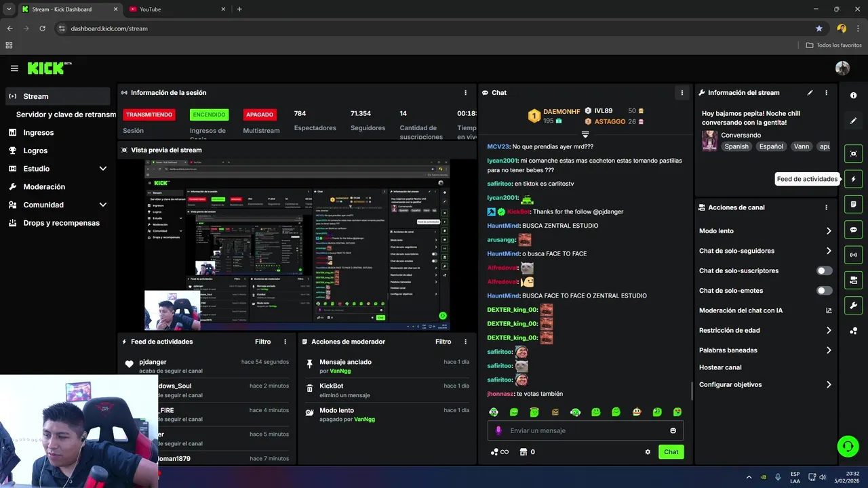Open Servidor y clave de retransmisión
The image size is (868, 488).
coord(66,115)
